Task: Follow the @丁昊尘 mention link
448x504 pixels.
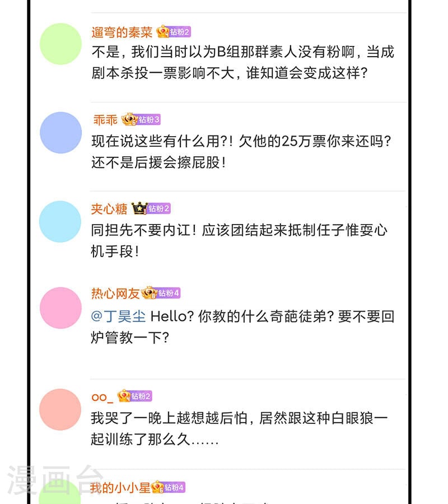Action: click(x=118, y=316)
